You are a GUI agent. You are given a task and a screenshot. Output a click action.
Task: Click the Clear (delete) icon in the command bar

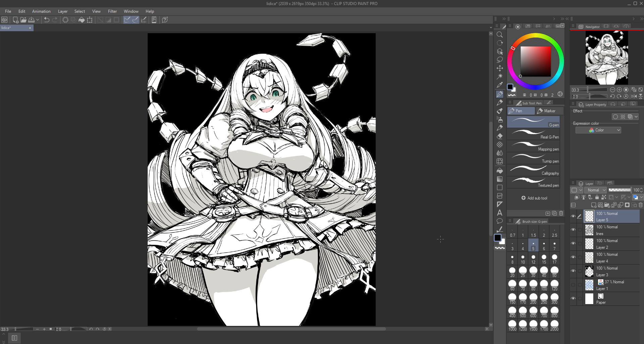tap(65, 20)
